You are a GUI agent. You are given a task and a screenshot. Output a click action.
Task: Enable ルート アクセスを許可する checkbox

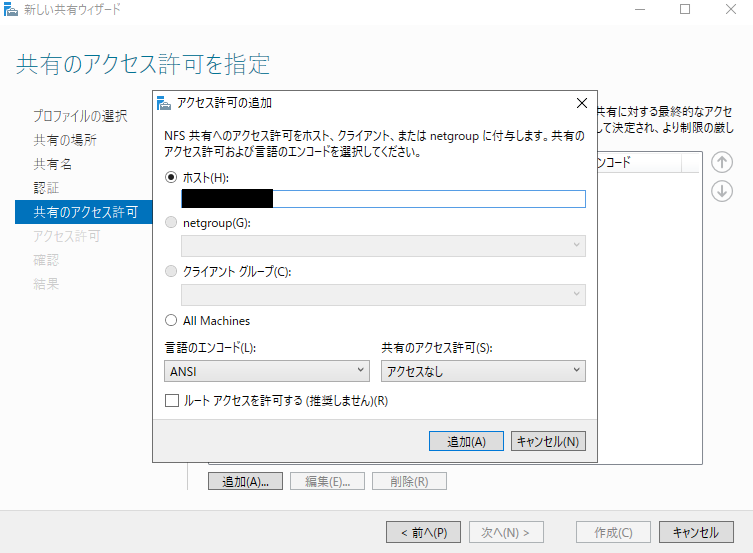click(x=172, y=400)
